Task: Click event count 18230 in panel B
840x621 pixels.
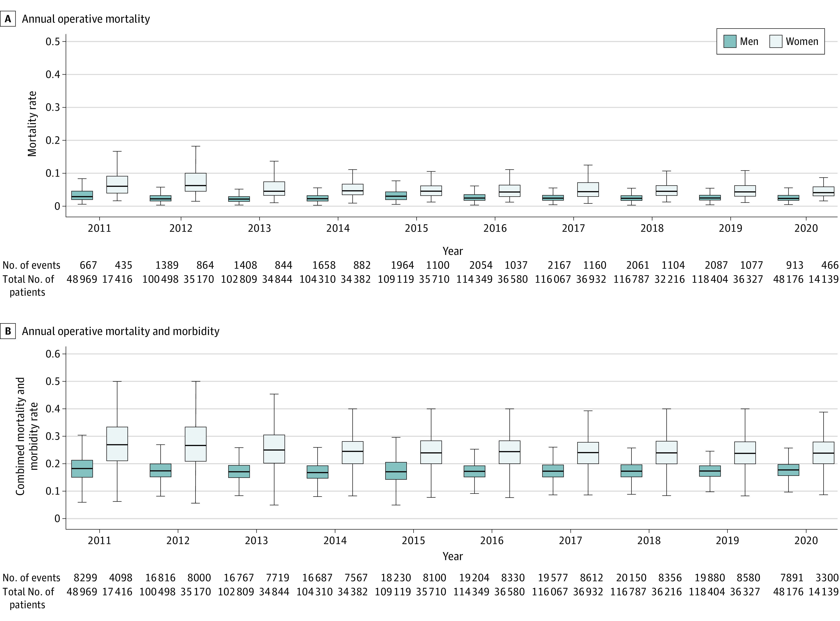Action: 396,578
